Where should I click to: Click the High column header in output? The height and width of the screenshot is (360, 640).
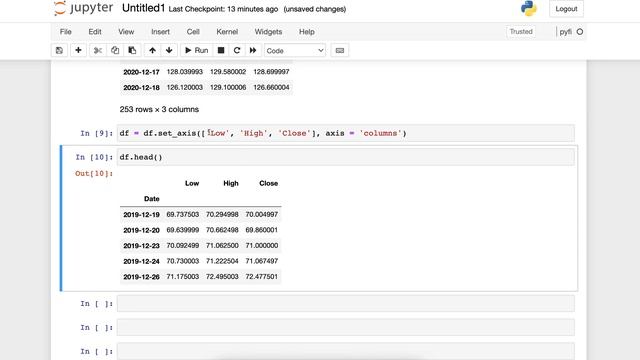231,183
